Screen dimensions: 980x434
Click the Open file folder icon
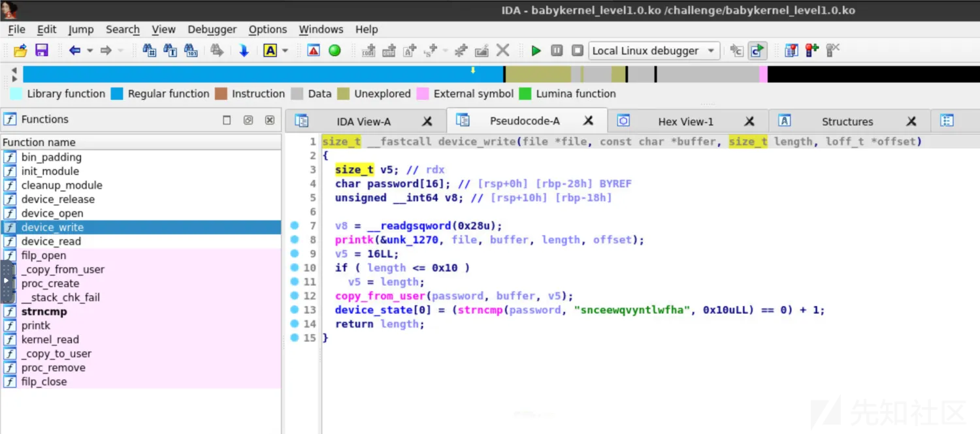click(x=20, y=50)
